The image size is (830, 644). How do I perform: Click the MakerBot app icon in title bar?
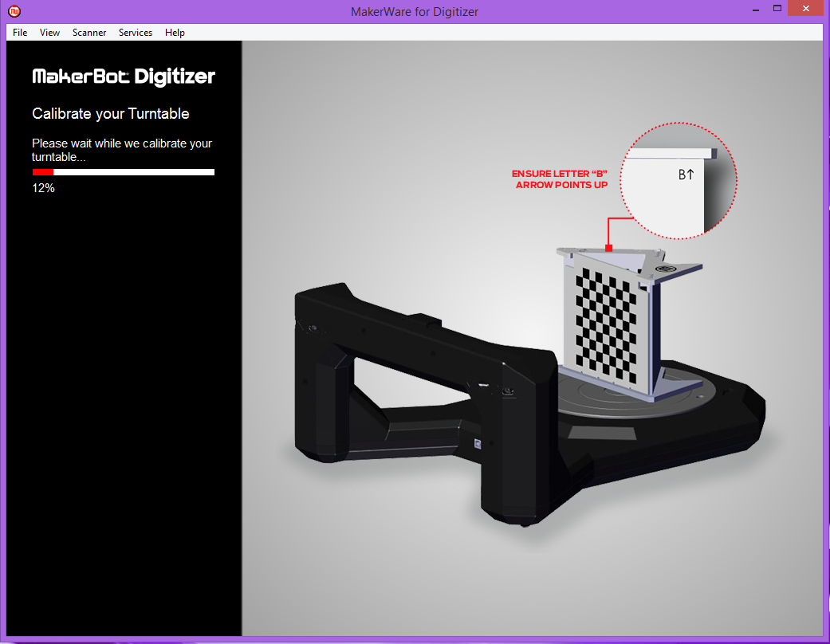14,10
